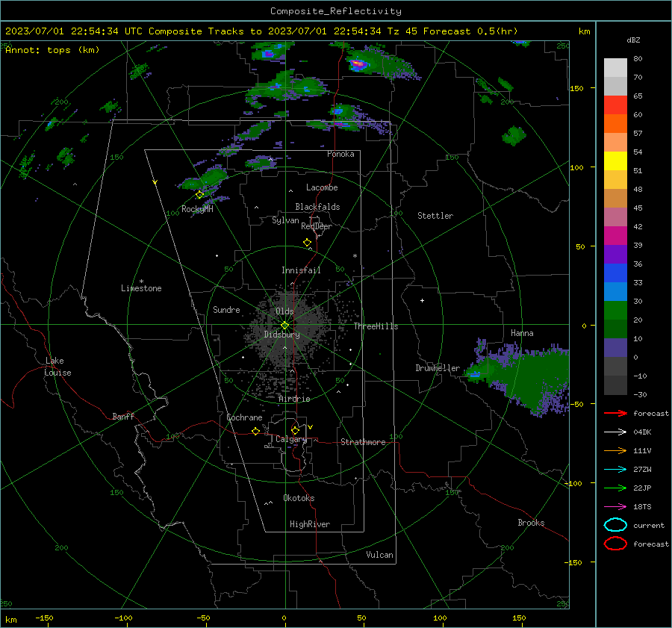The width and height of the screenshot is (672, 628).
Task: Click the green 22JP arrow legend icon
Action: [x=615, y=488]
